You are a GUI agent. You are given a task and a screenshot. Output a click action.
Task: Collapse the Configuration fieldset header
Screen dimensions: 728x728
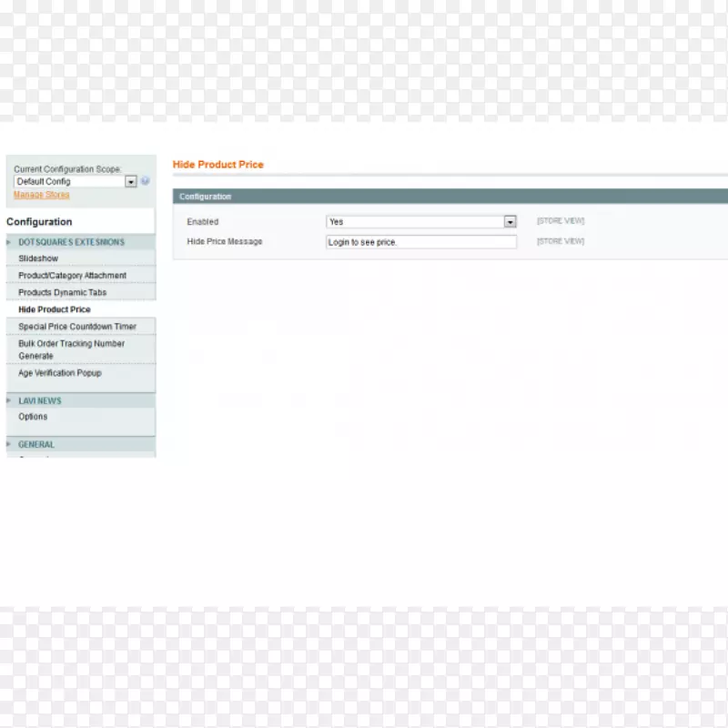450,197
